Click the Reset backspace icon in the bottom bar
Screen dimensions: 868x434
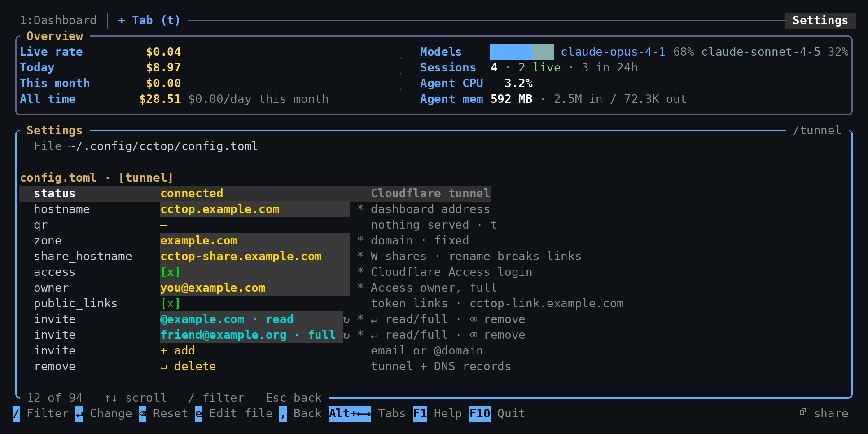click(x=142, y=414)
